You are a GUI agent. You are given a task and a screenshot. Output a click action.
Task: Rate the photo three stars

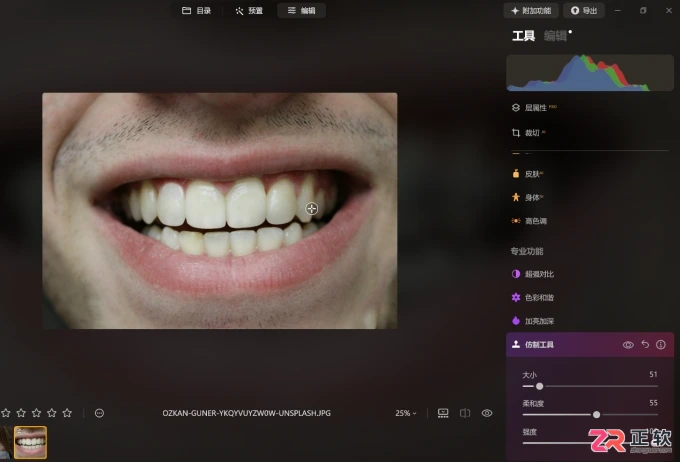[x=36, y=413]
